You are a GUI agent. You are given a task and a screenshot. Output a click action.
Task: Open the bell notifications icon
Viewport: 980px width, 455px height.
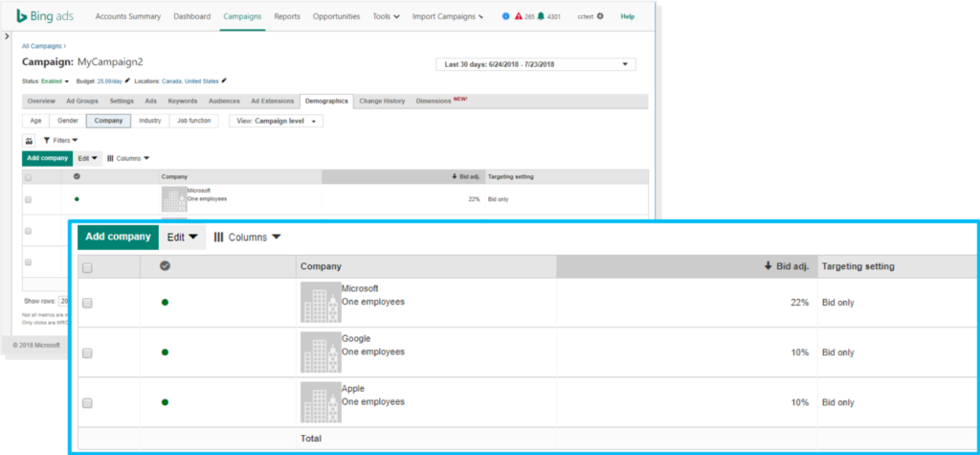click(x=542, y=16)
